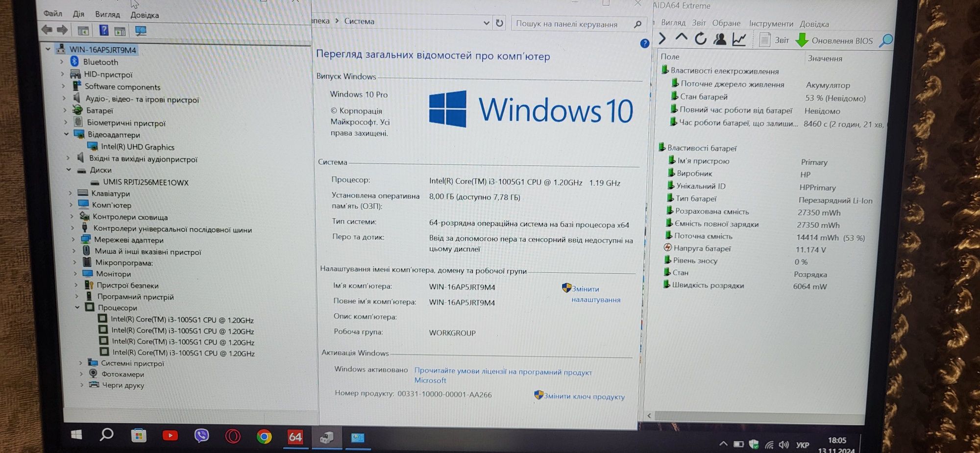Select Батареї in the device tree
This screenshot has height=453, width=980.
tap(99, 110)
